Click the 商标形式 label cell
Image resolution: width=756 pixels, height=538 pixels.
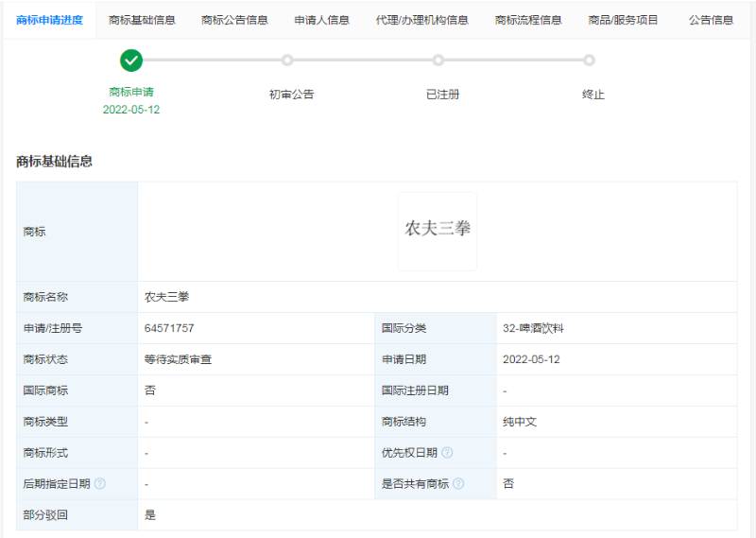[77, 453]
